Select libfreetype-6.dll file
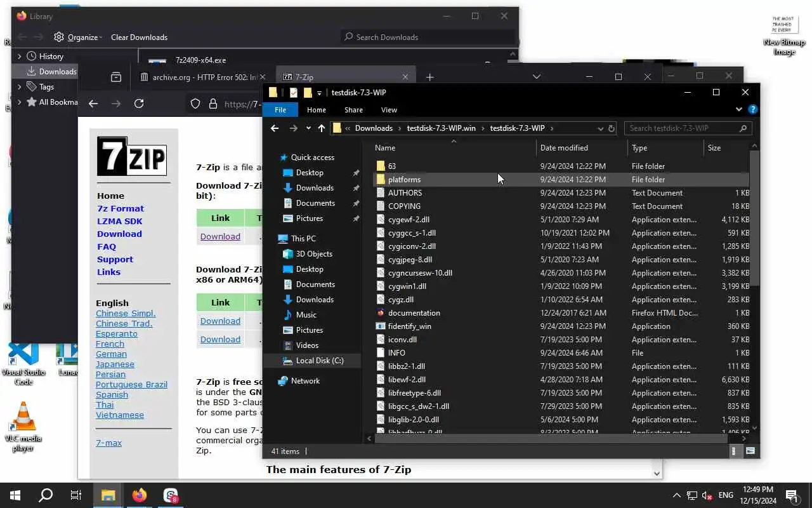Viewport: 812px width, 508px height. coord(414,393)
